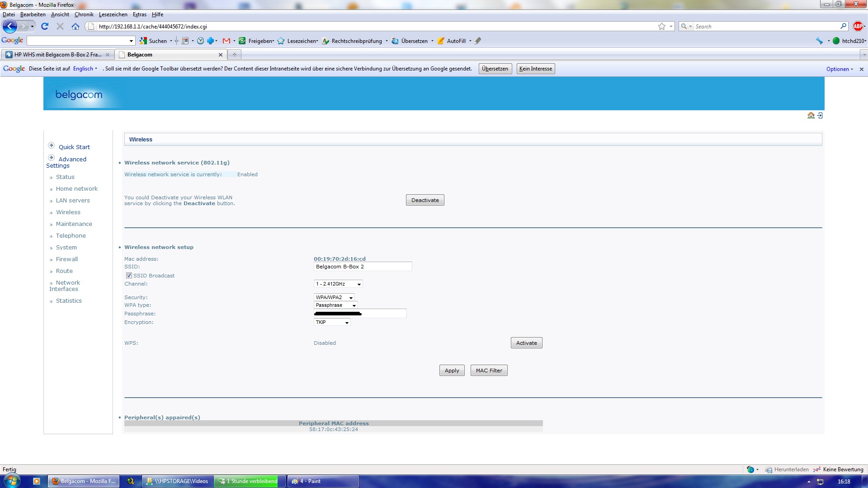
Task: Click the Apply button
Action: [x=452, y=371]
